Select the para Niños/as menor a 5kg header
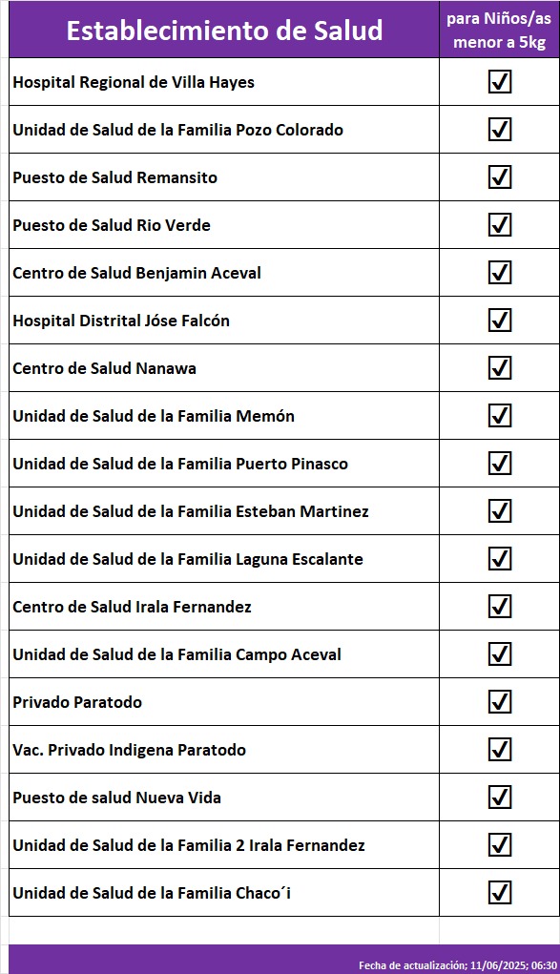The height and width of the screenshot is (974, 560). point(499,30)
